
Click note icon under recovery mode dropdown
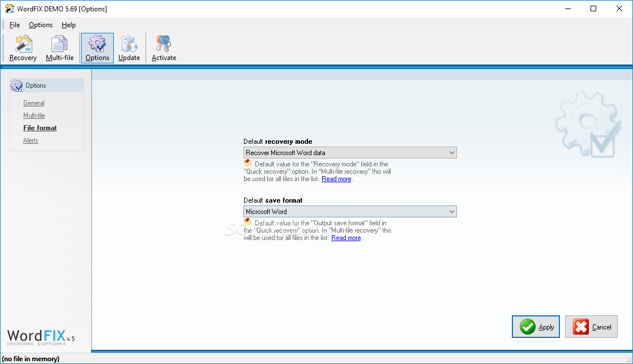coord(248,164)
